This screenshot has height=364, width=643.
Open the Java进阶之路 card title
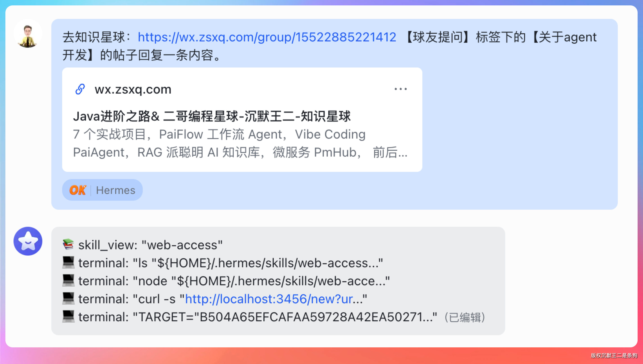(212, 117)
